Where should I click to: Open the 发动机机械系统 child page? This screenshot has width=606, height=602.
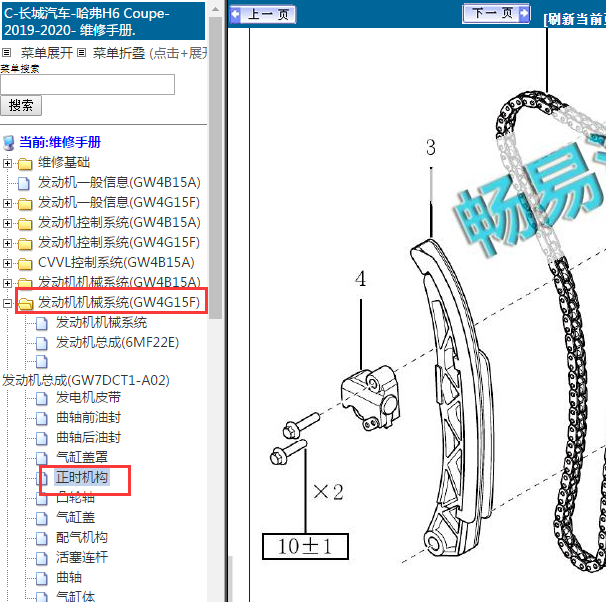click(x=101, y=323)
